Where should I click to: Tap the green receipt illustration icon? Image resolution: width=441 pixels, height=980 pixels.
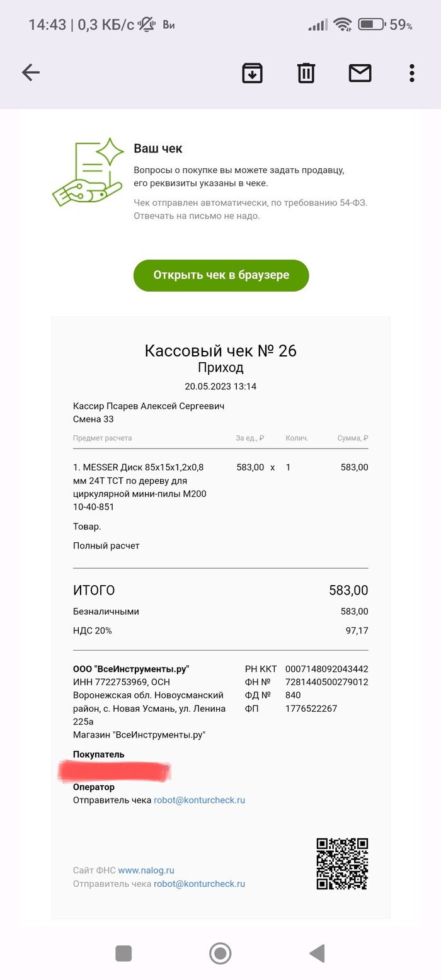point(87,172)
